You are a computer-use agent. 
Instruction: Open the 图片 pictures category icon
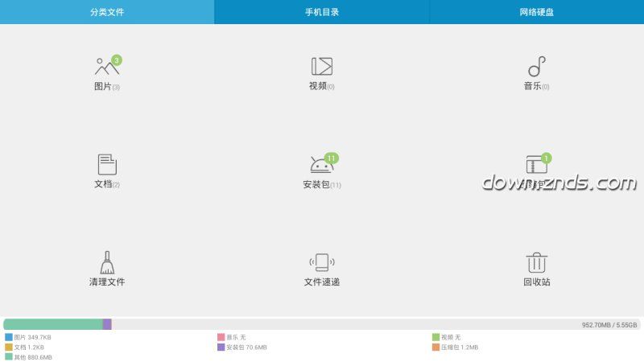click(107, 67)
